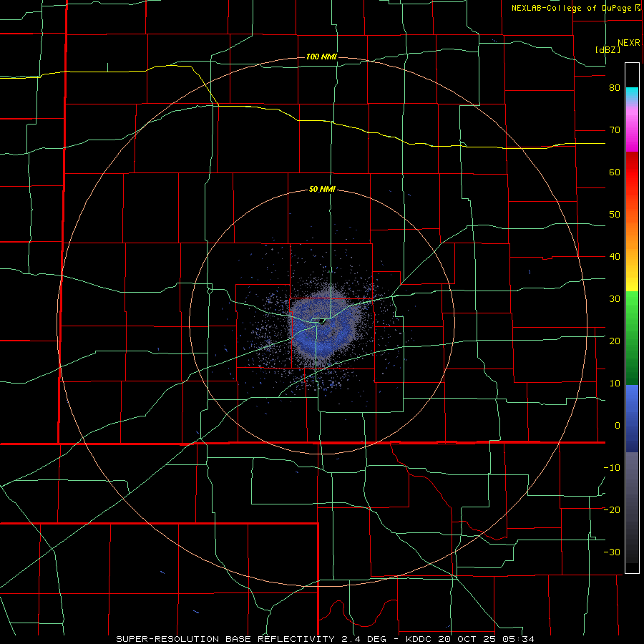The image size is (644, 644).
Task: Click the 30 dBZ scale value
Action: [615, 299]
